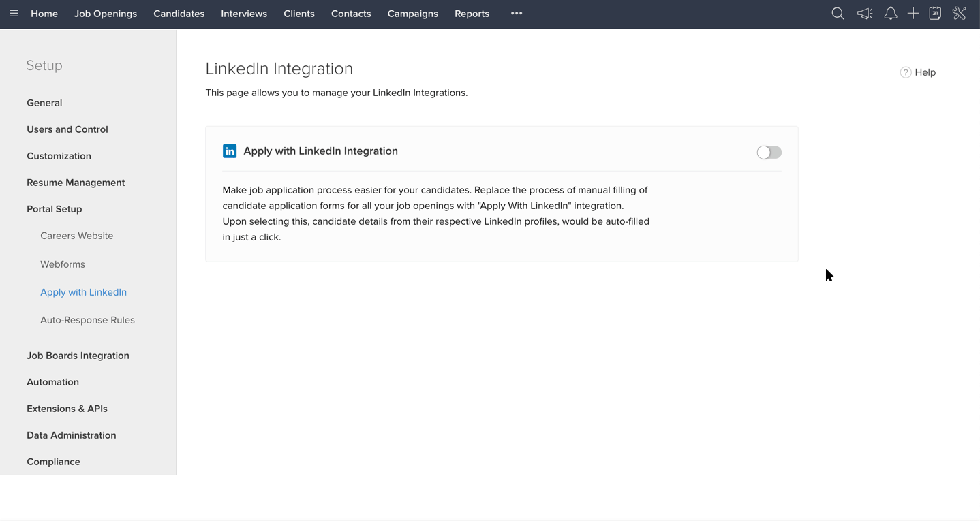
Task: Open the setup tools icon
Action: click(960, 14)
